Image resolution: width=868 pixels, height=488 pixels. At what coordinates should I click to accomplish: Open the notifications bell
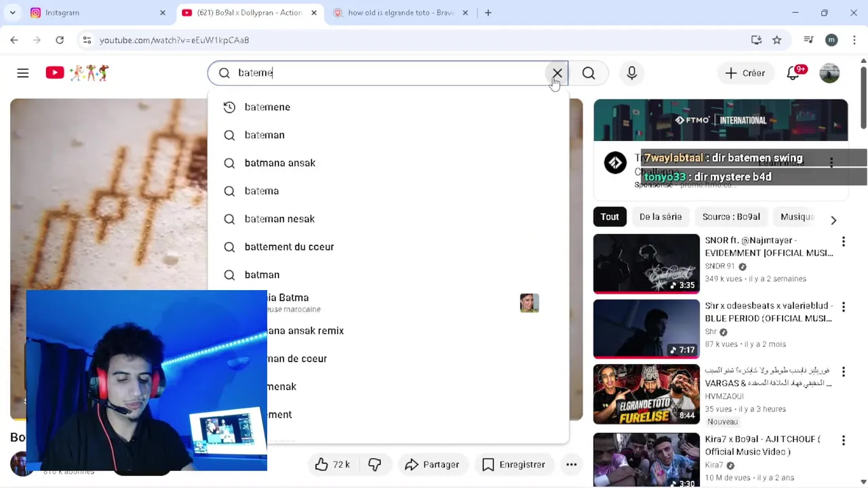point(793,73)
